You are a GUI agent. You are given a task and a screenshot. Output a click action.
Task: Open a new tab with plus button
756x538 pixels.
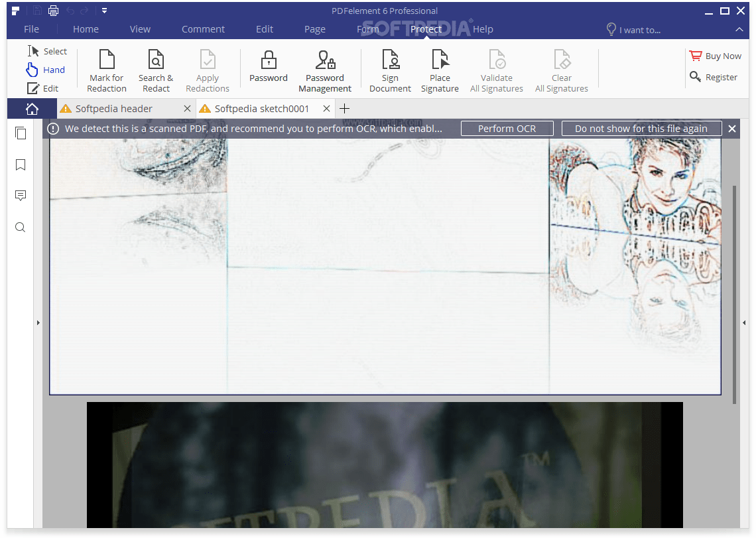(344, 109)
